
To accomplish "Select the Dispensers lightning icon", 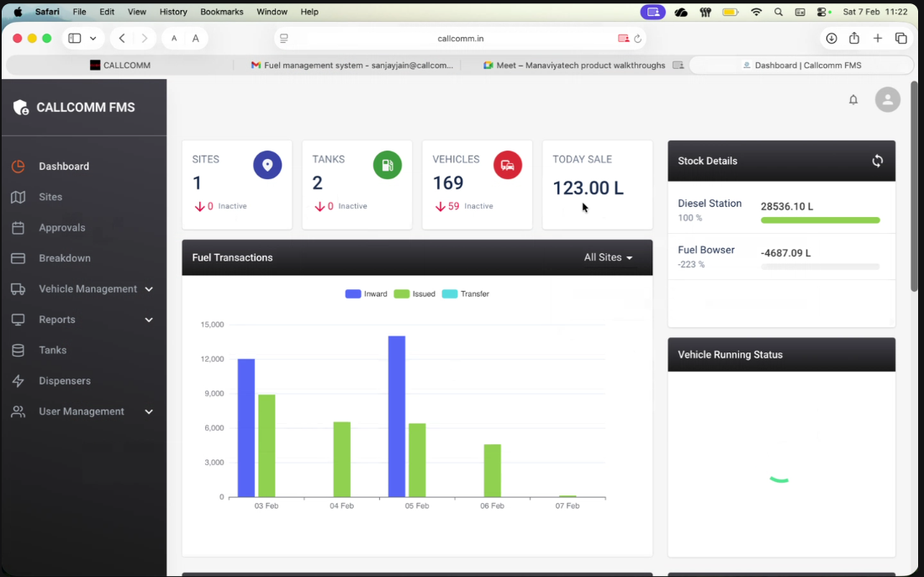I will 17,380.
